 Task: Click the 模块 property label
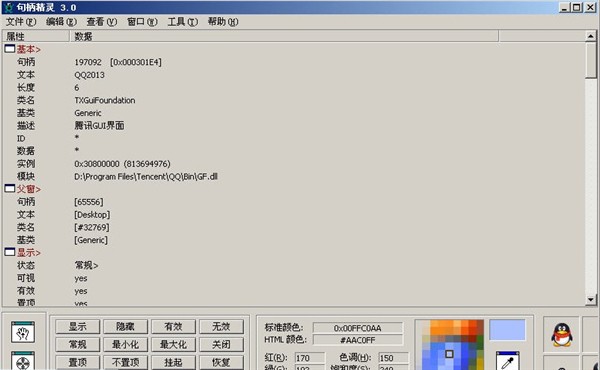(x=26, y=176)
